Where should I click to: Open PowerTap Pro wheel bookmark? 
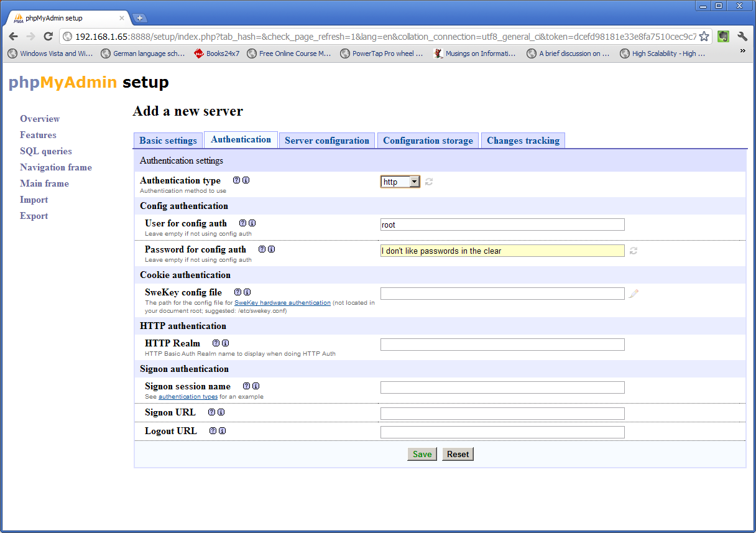tap(382, 53)
